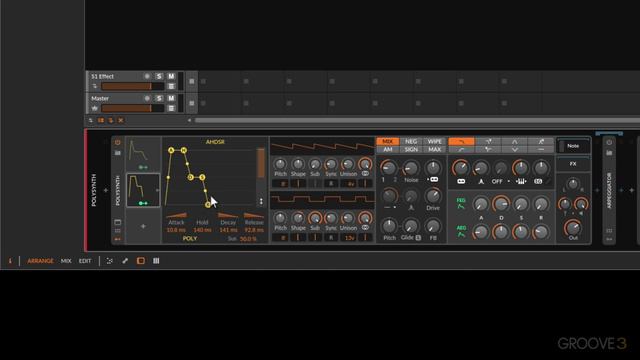Toggle the POLY mode label under the envelope

pyautogui.click(x=190, y=239)
